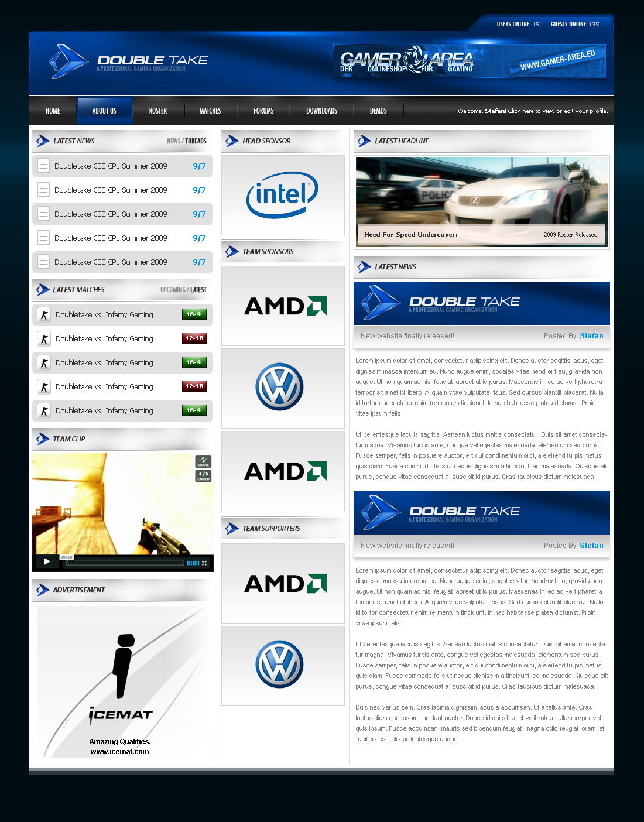
Task: Click the document icon beside first CSS news item
Action: click(43, 166)
